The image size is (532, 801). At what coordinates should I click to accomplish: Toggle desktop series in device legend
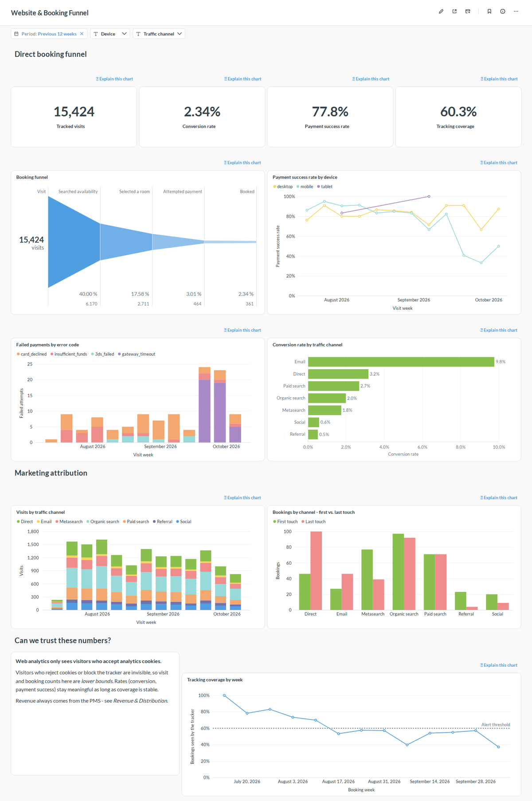(283, 187)
